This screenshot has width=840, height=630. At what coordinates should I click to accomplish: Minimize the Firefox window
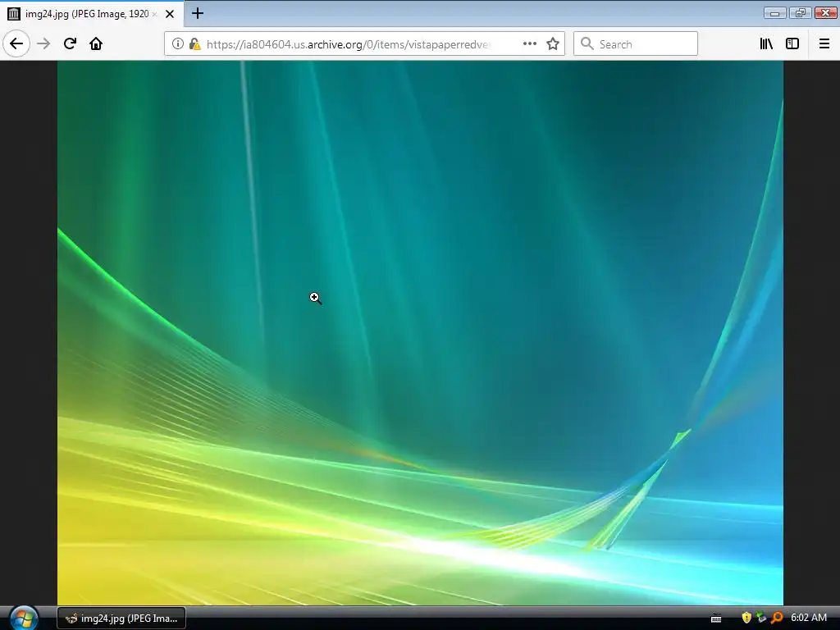coord(774,13)
